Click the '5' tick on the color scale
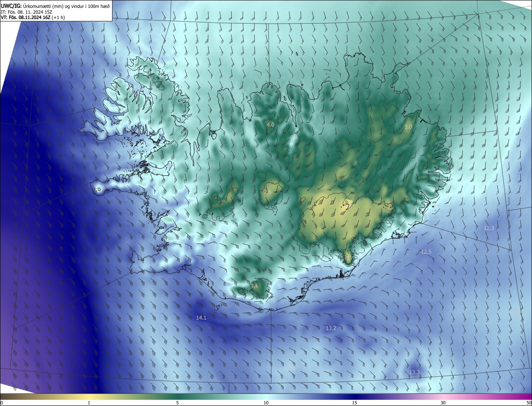The height and width of the screenshot is (406, 532). click(x=177, y=403)
